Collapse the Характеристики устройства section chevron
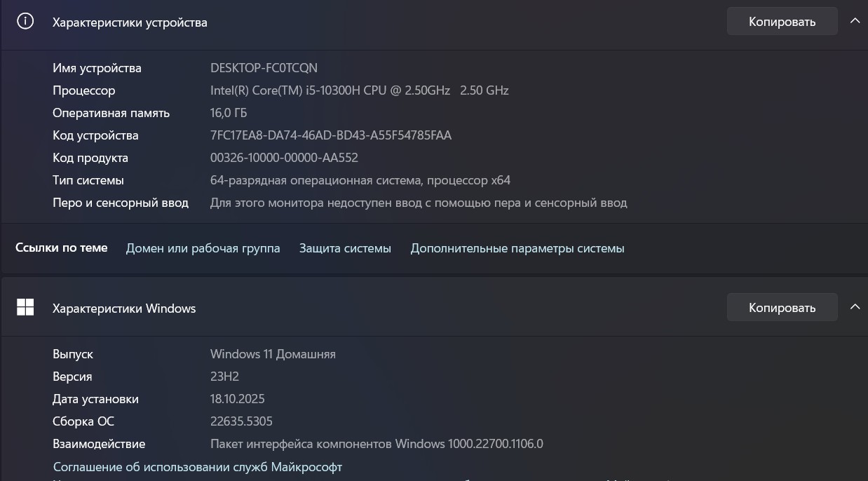Image resolution: width=868 pixels, height=481 pixels. [x=855, y=22]
